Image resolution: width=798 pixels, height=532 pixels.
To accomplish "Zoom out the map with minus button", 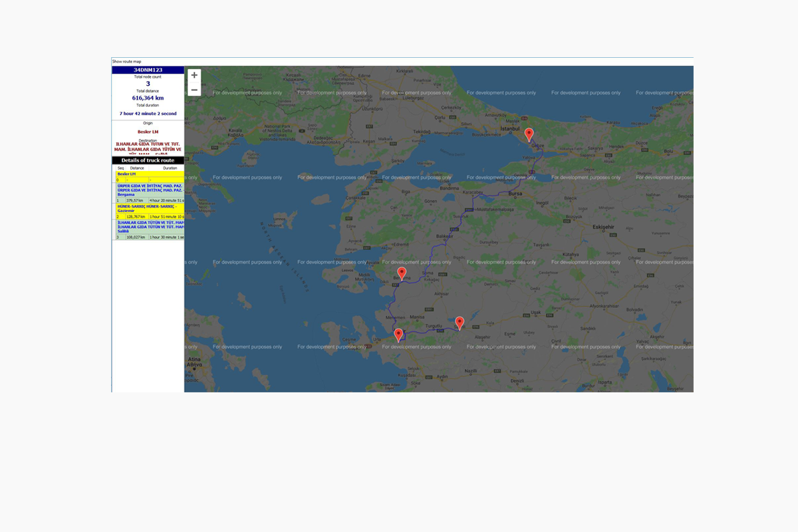I will click(194, 90).
